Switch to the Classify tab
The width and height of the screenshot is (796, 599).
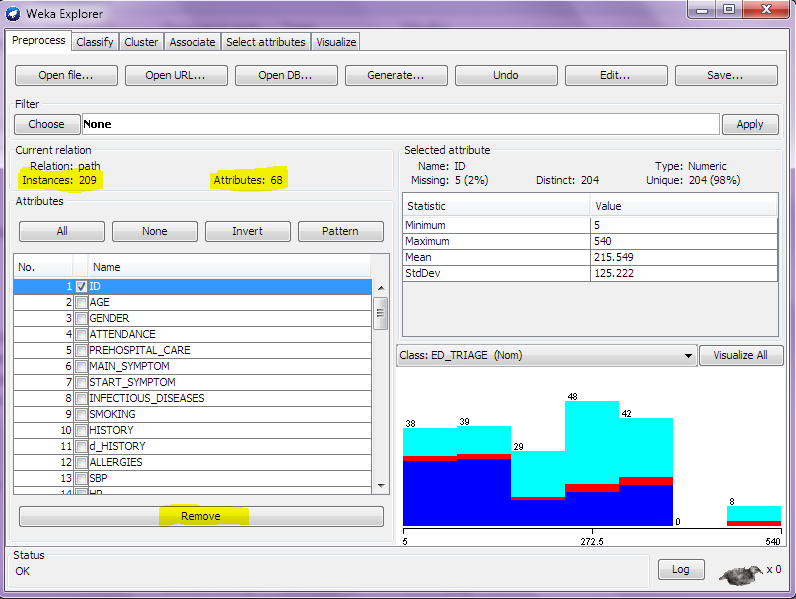pos(95,42)
